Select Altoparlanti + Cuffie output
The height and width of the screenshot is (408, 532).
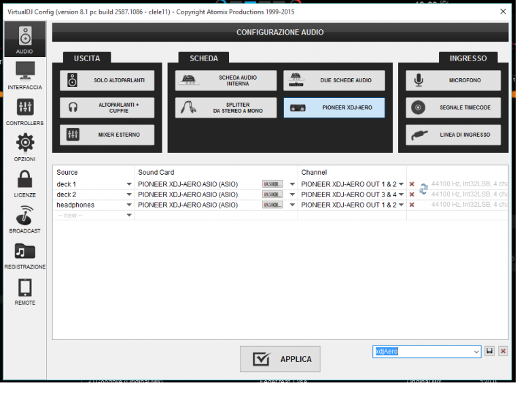point(107,107)
